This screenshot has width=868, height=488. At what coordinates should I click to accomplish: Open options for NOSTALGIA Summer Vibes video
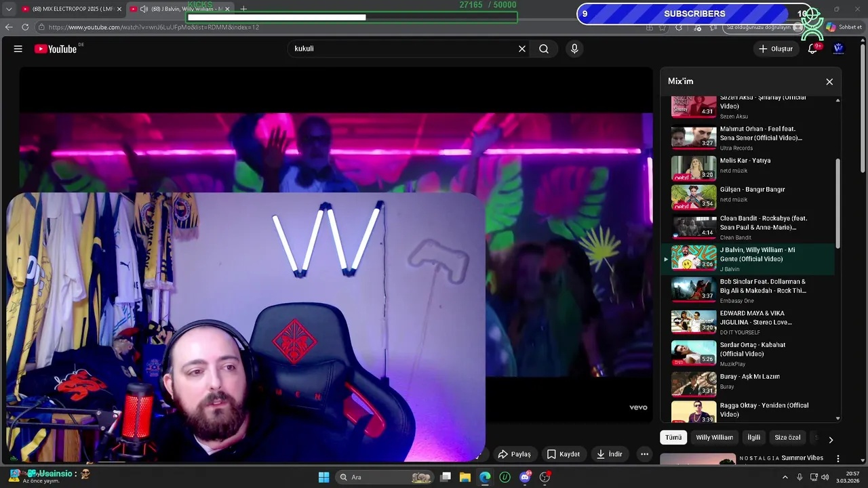point(838,459)
